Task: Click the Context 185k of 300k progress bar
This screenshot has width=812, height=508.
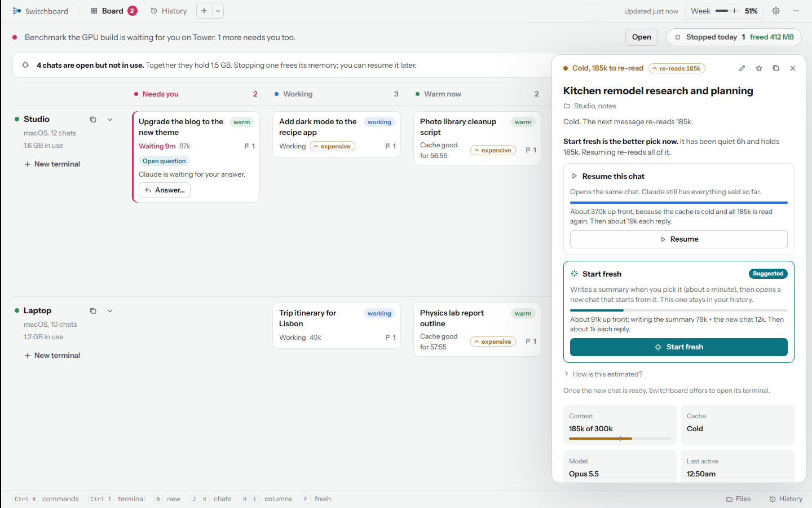Action: [x=620, y=439]
